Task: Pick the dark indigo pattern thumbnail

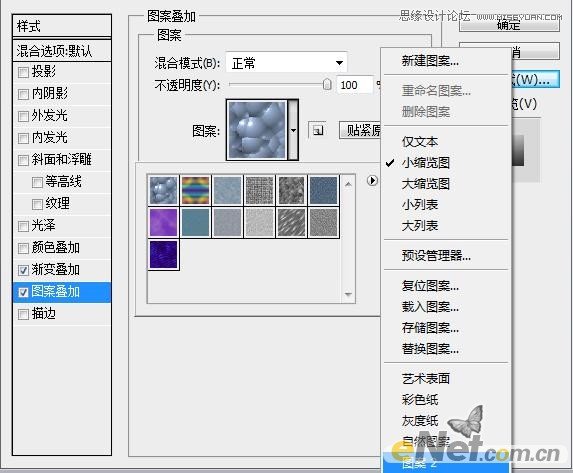Action: tap(163, 255)
